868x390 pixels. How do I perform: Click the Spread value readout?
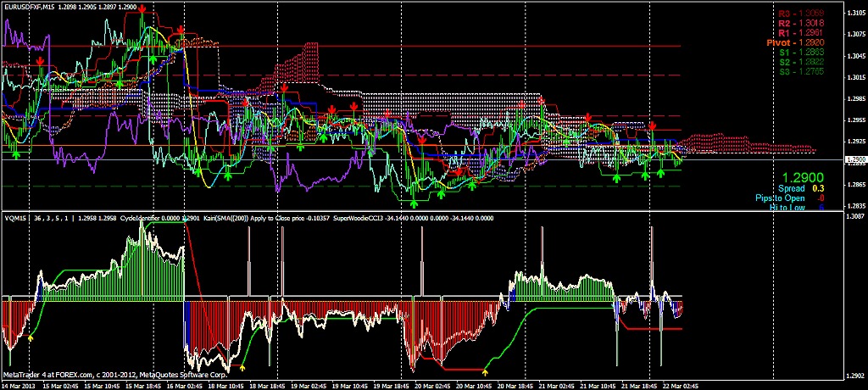tap(789, 188)
